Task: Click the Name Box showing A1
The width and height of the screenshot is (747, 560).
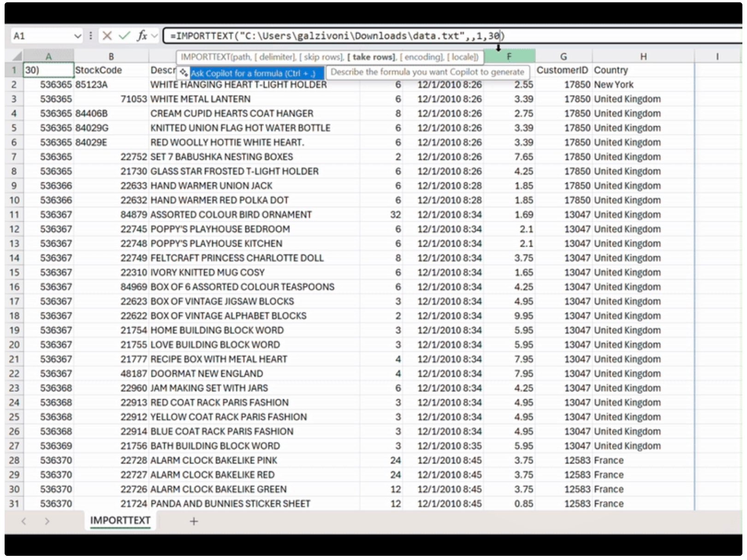Action: coord(41,36)
